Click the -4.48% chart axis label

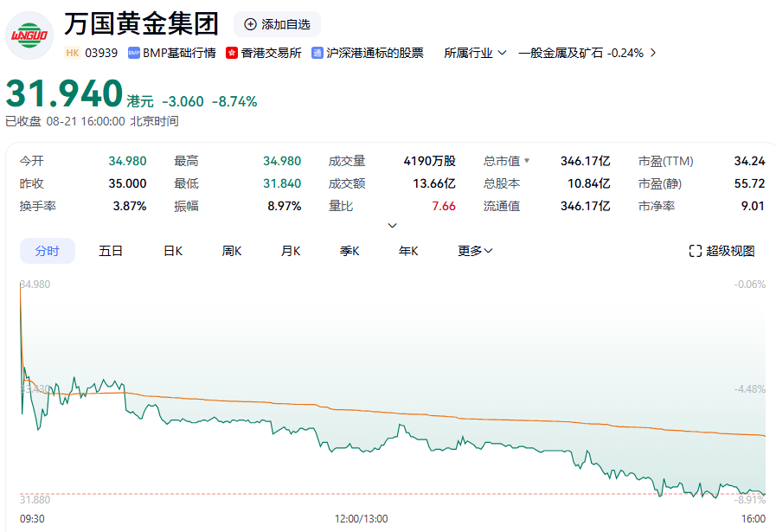(x=750, y=389)
